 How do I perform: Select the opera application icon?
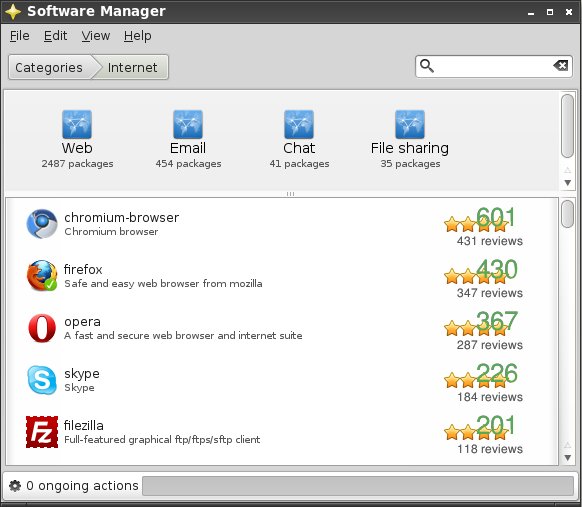click(x=42, y=328)
